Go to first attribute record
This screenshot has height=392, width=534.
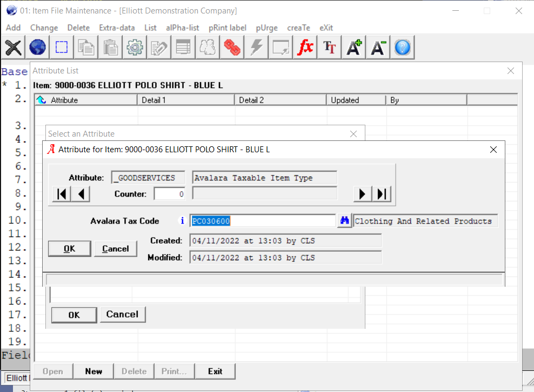(x=62, y=194)
